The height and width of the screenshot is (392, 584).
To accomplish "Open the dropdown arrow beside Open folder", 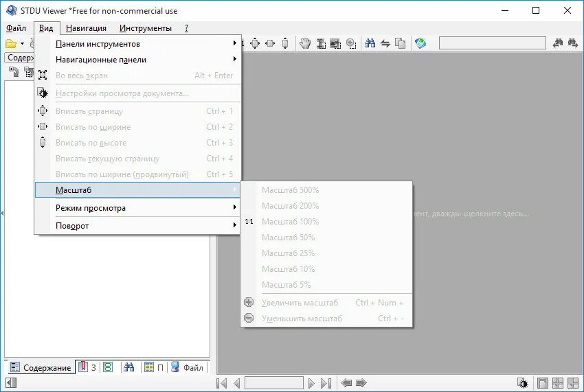I will [x=23, y=44].
